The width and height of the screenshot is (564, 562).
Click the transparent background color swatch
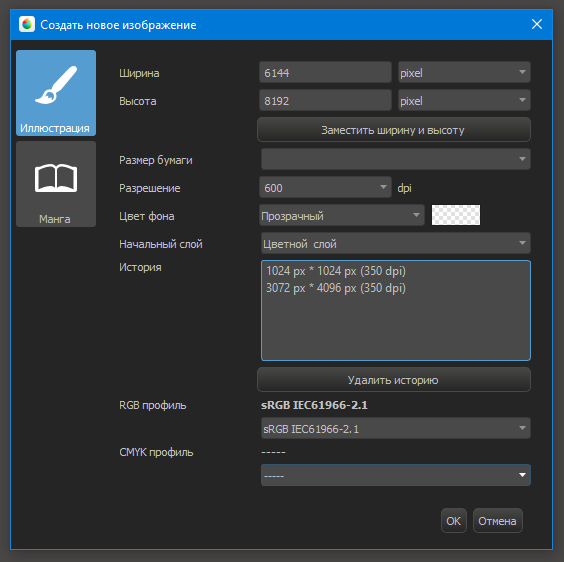pos(456,215)
